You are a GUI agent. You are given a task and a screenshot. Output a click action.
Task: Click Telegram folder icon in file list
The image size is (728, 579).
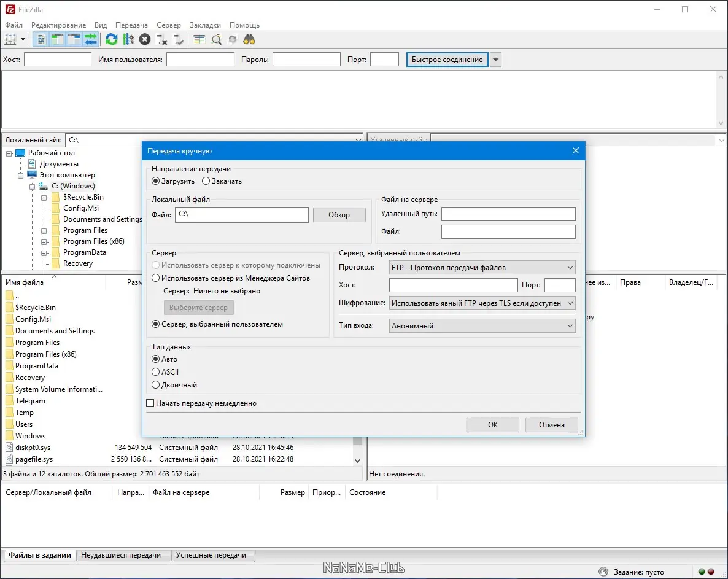[x=9, y=401]
